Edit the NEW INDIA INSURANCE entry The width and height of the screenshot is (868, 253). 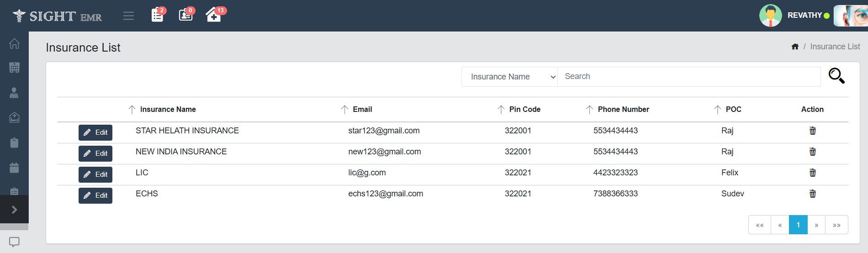(95, 153)
